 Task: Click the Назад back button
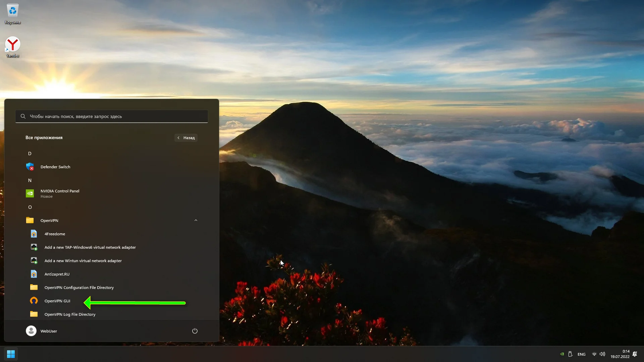186,138
